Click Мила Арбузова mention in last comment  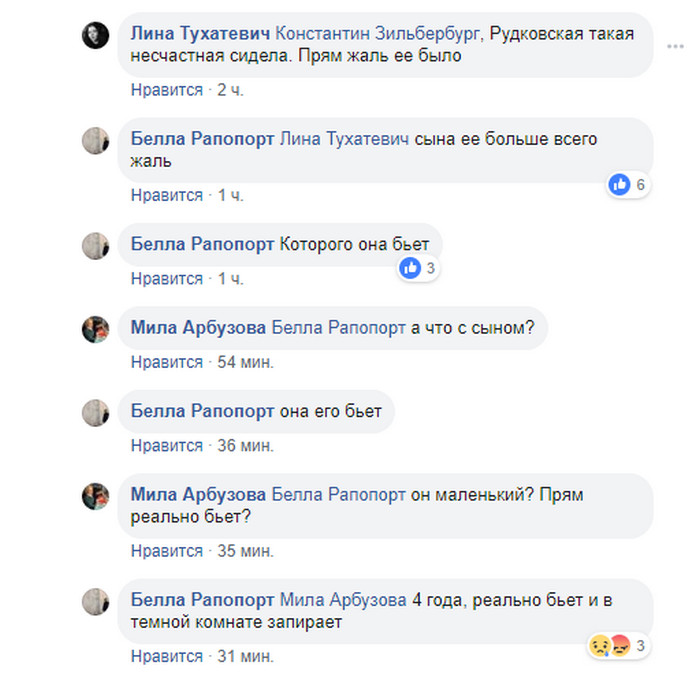pyautogui.click(x=343, y=601)
